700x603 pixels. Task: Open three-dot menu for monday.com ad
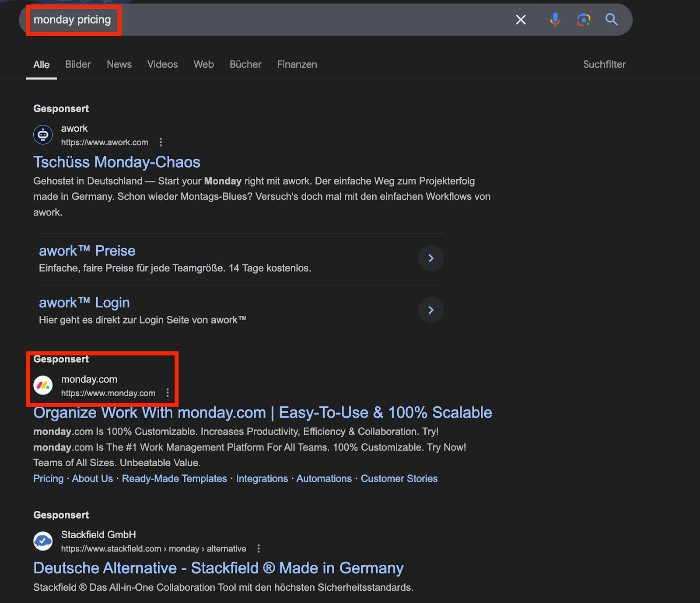167,393
